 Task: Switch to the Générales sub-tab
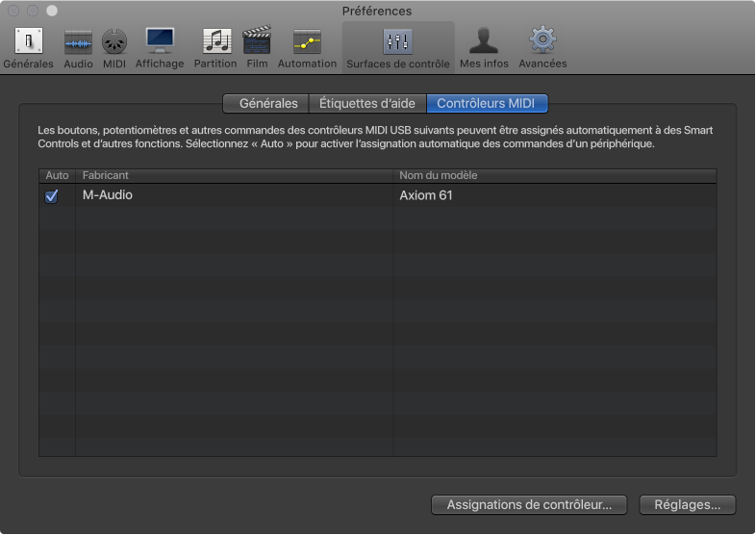point(266,103)
